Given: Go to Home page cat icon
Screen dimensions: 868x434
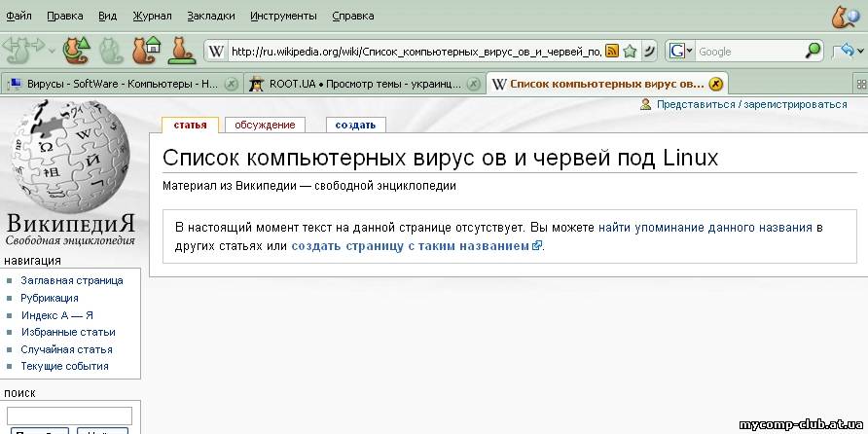Looking at the screenshot, I should pos(146,51).
